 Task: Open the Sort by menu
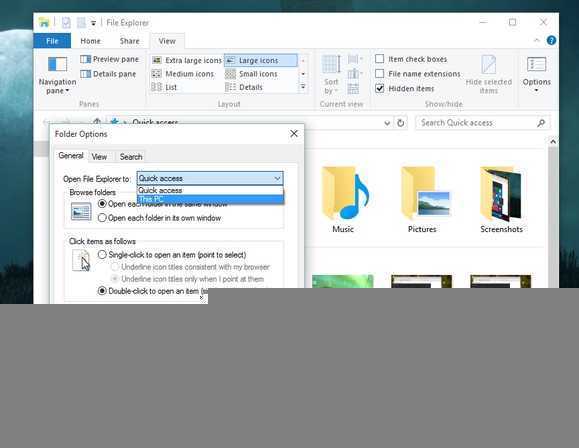pos(331,75)
